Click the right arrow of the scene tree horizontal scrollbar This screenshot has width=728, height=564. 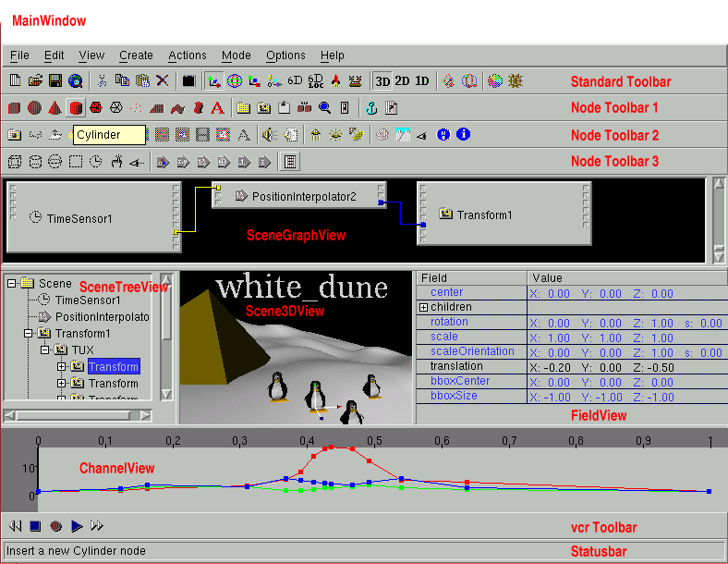click(x=146, y=415)
